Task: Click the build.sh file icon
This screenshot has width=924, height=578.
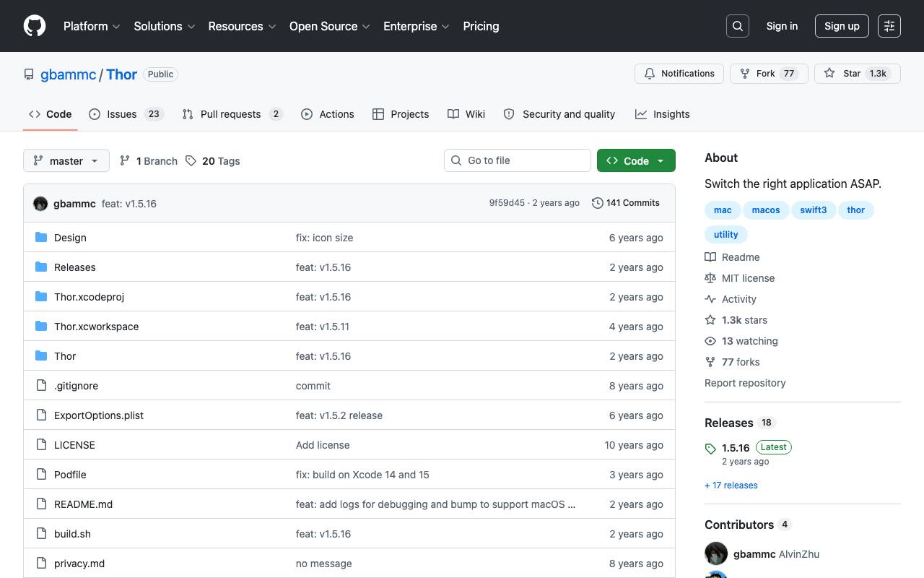Action: pos(41,534)
